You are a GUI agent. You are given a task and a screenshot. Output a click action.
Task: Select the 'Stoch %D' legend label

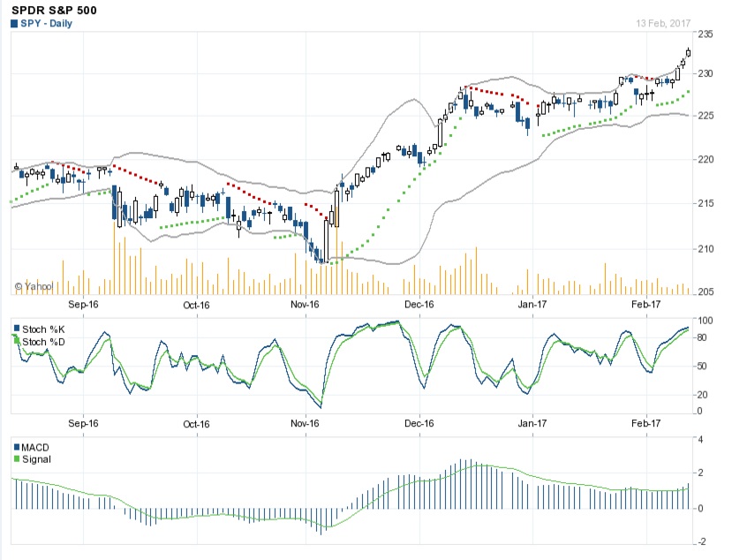point(43,342)
